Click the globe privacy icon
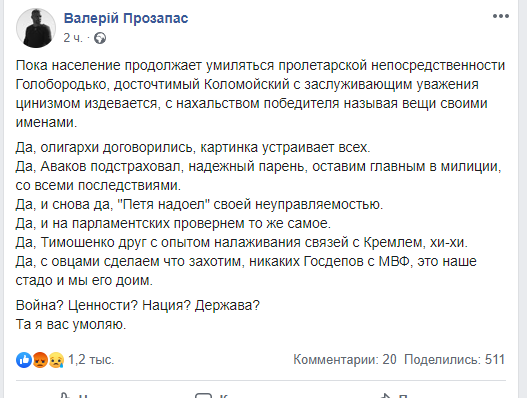The width and height of the screenshot is (527, 398). pos(100,38)
